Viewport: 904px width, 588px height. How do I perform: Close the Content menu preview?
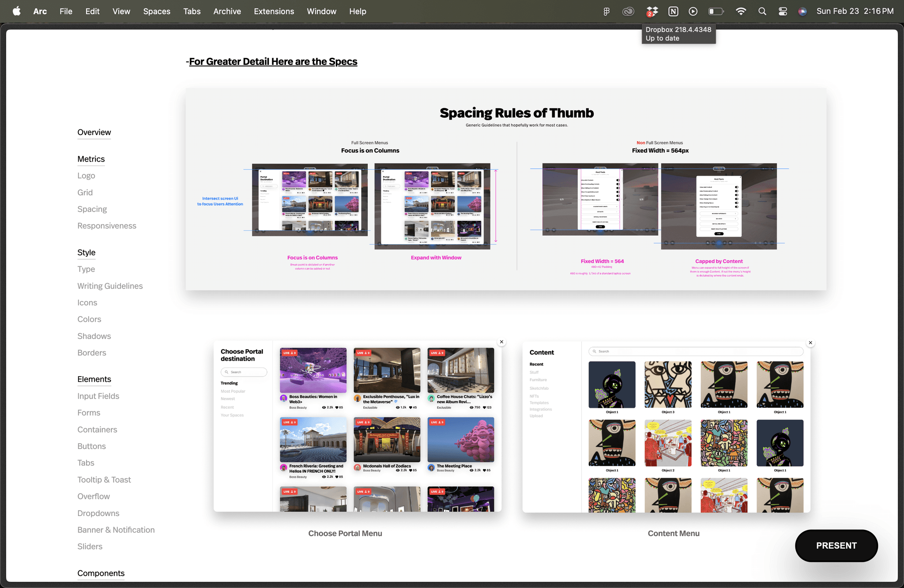pos(810,343)
